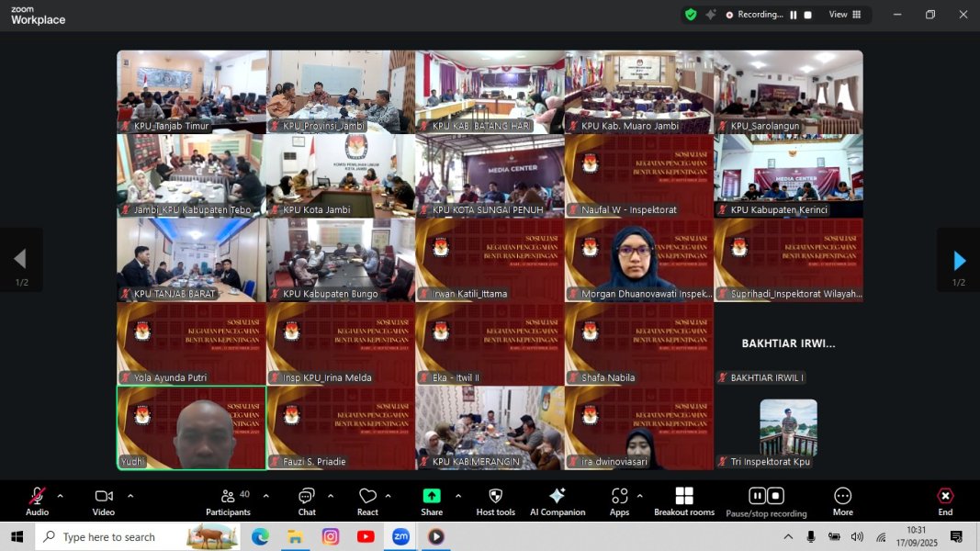
Task: Select the KPU Kota Jambi video tile
Action: [340, 175]
